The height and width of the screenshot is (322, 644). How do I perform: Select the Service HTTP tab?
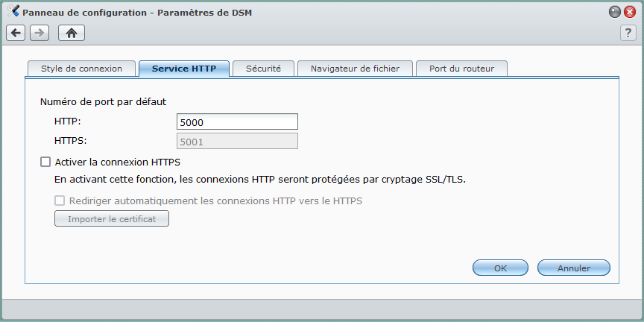(x=184, y=69)
